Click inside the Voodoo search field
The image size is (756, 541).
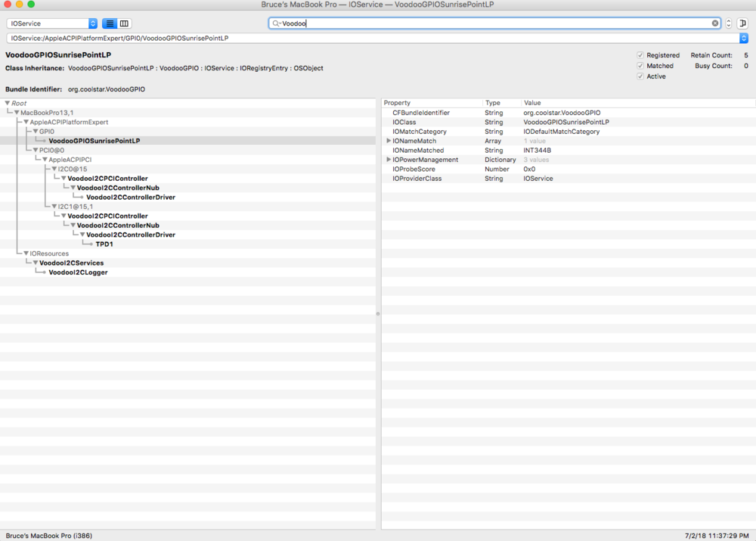491,23
